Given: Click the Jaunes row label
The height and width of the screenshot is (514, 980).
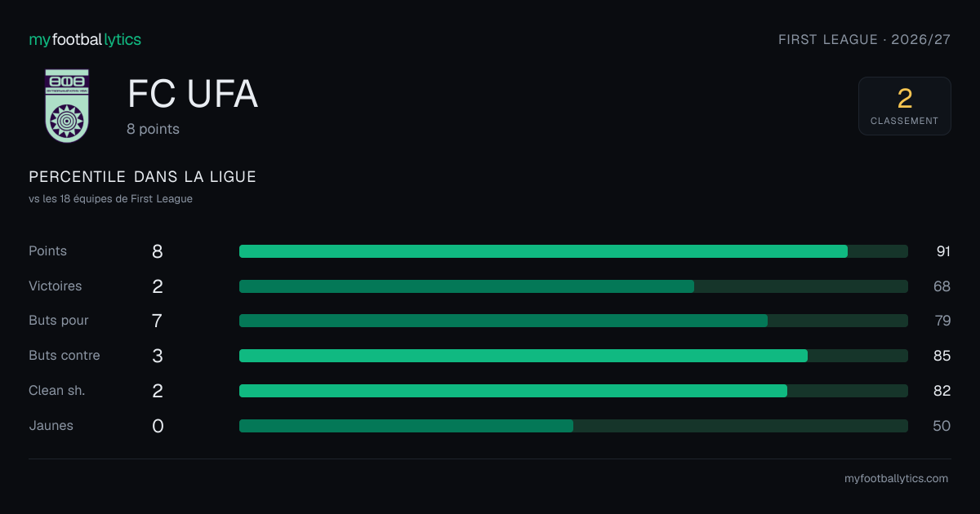Looking at the screenshot, I should (51, 426).
